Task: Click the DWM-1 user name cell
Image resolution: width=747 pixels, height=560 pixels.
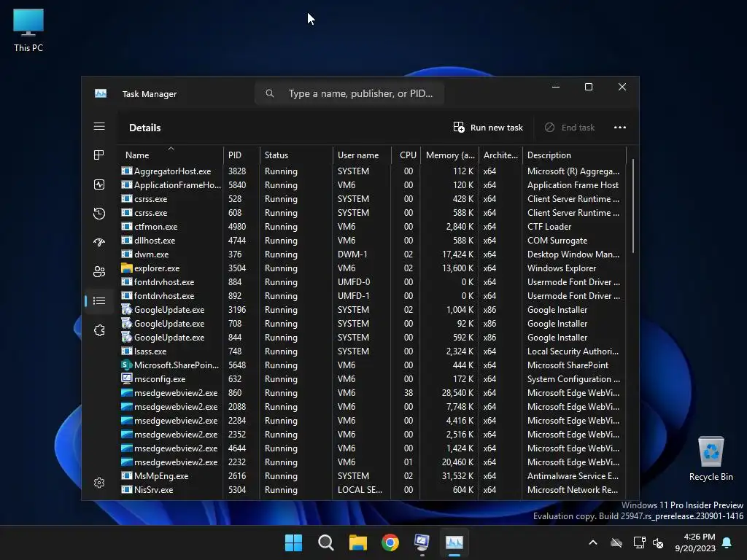Action: [x=352, y=254]
